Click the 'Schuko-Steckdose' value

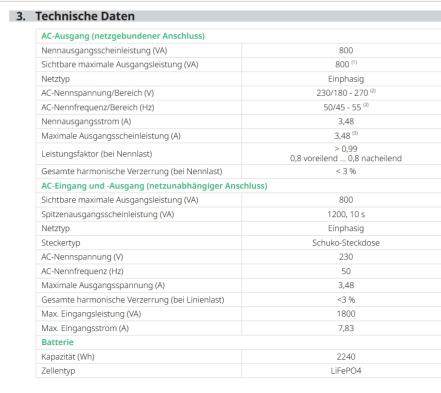[346, 243]
